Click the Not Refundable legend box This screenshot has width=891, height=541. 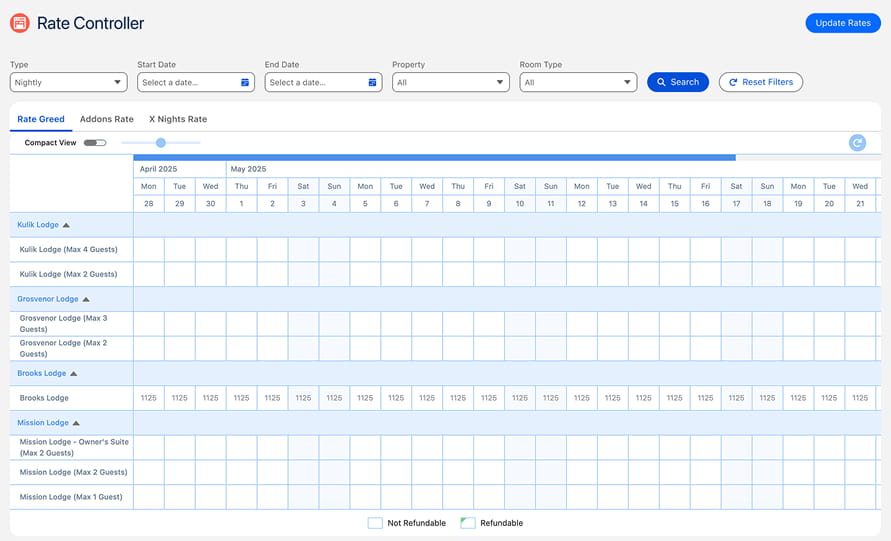[375, 523]
